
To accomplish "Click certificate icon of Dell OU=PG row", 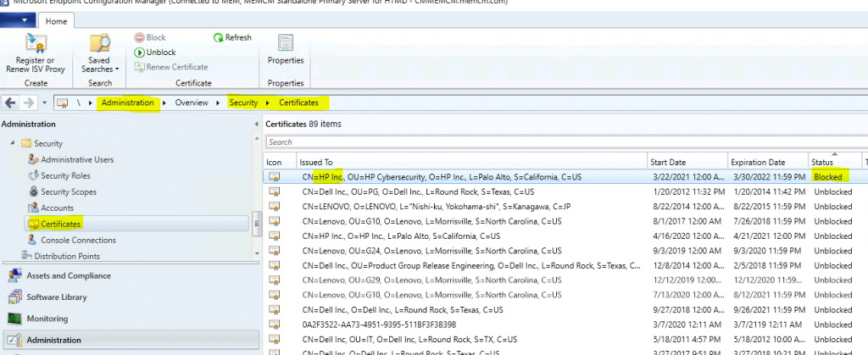I will tap(274, 191).
